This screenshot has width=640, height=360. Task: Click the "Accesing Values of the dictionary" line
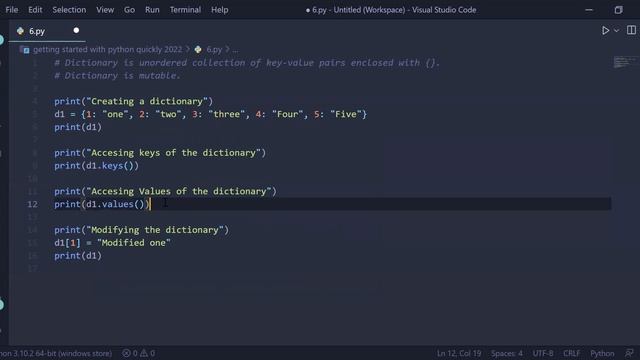165,191
